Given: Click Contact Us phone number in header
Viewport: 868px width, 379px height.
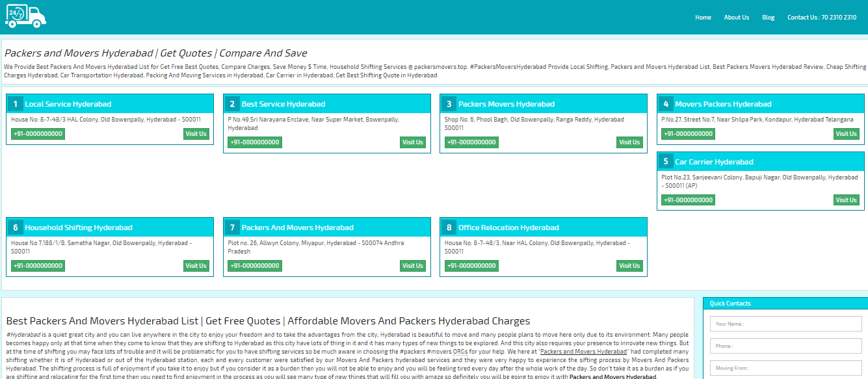Looking at the screenshot, I should point(821,18).
